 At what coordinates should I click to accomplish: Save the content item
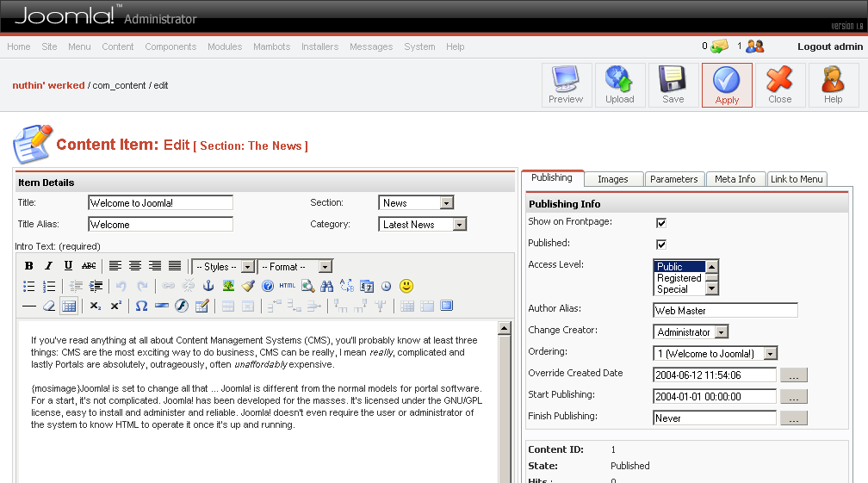tap(673, 85)
